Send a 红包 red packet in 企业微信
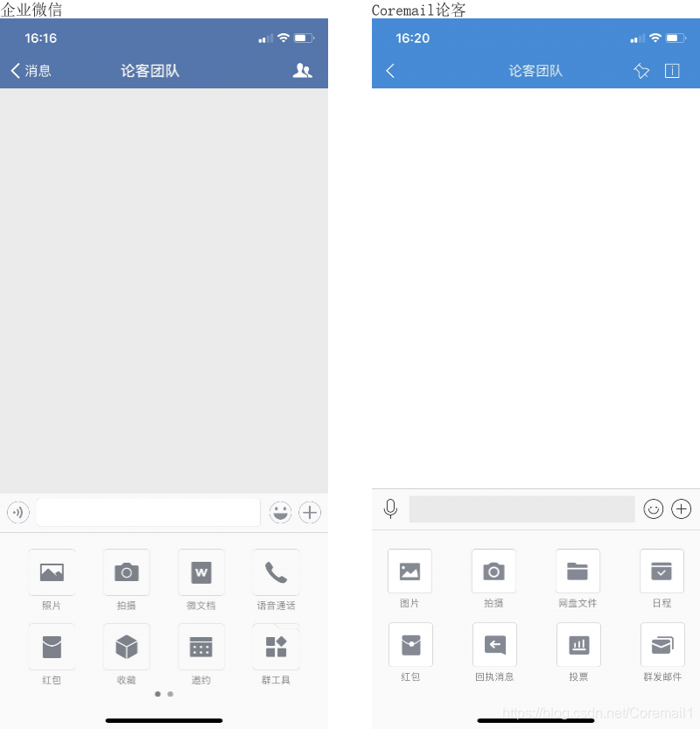 click(52, 647)
